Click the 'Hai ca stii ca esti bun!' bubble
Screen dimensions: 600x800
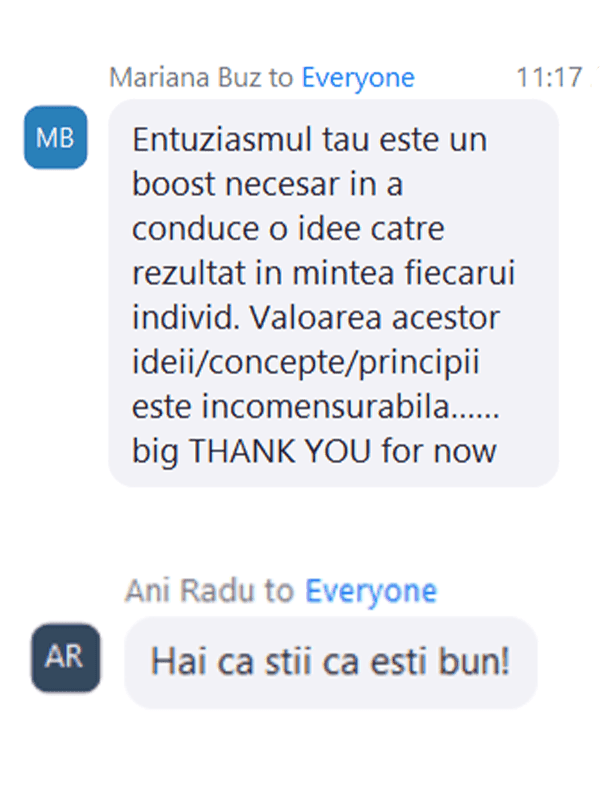pyautogui.click(x=331, y=662)
